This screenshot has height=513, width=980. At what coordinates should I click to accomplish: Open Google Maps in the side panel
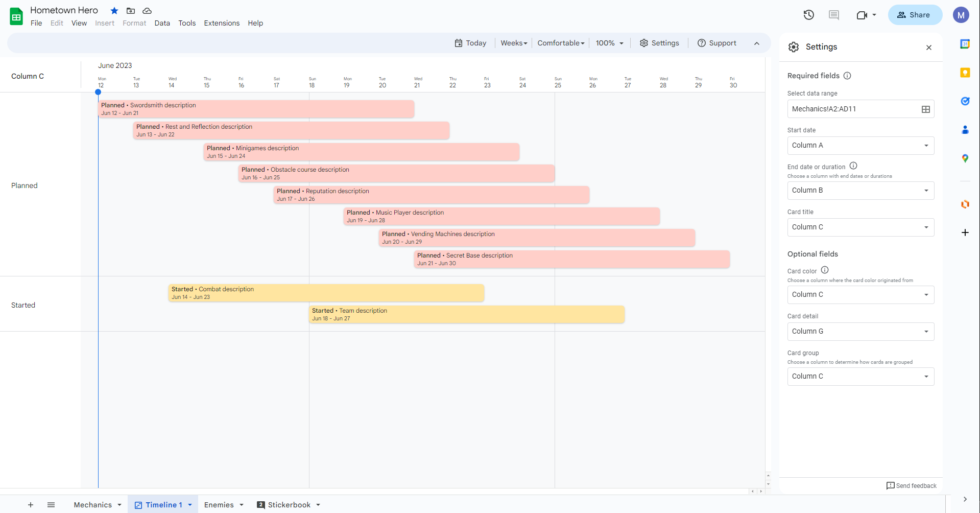[x=965, y=158]
